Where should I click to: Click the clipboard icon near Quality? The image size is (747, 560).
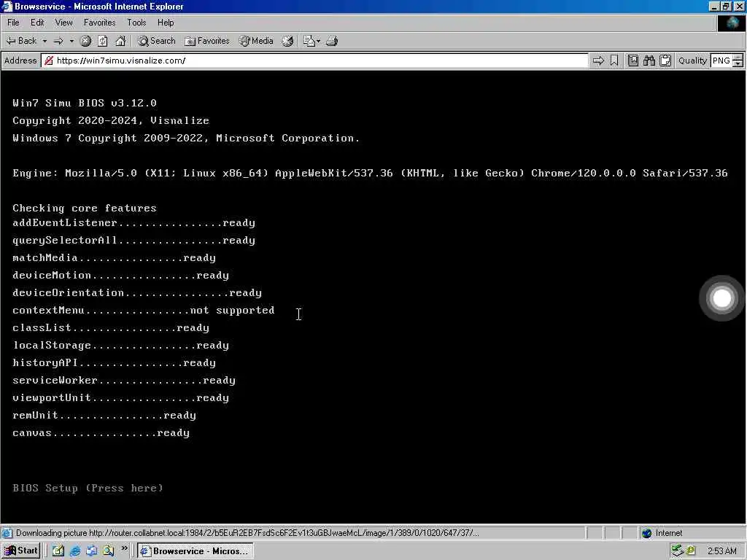(665, 61)
